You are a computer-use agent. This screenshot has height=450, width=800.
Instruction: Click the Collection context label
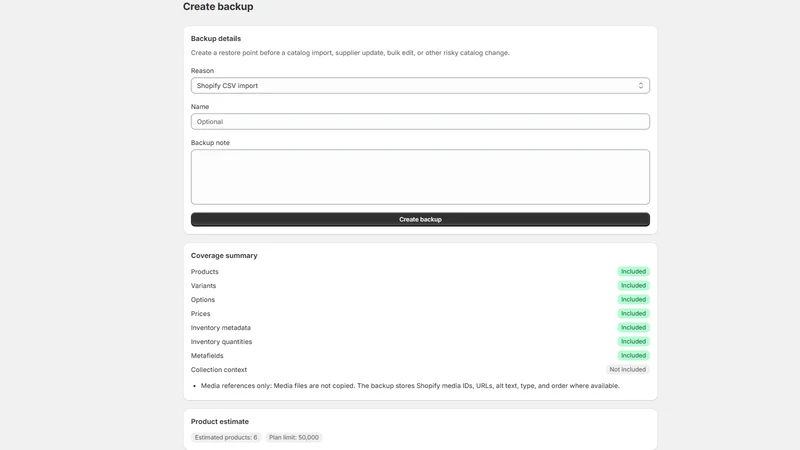pyautogui.click(x=219, y=370)
